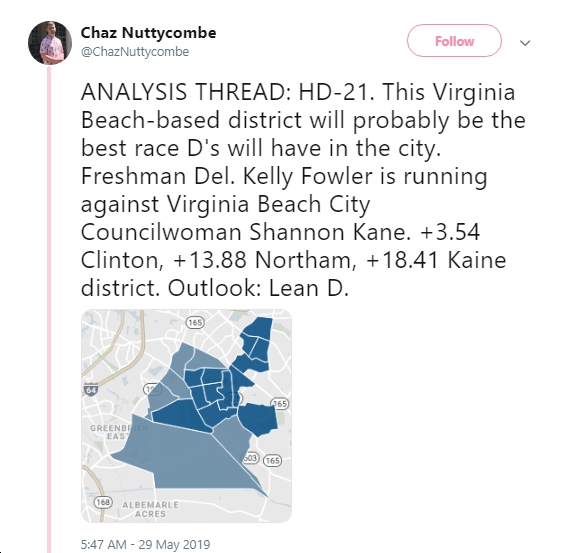Click the route 165 marker at the map's top
564x553 pixels.
pos(195,322)
